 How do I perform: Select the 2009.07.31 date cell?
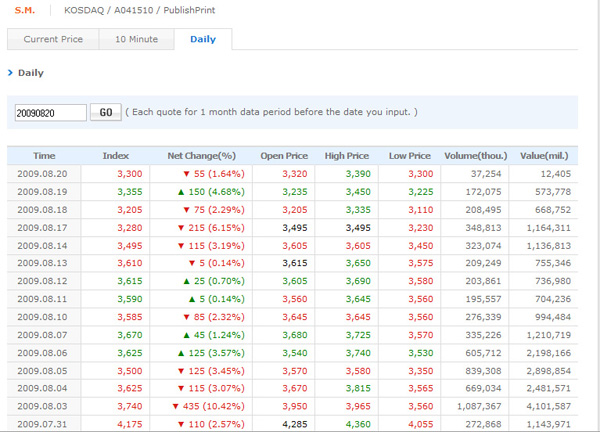42,424
